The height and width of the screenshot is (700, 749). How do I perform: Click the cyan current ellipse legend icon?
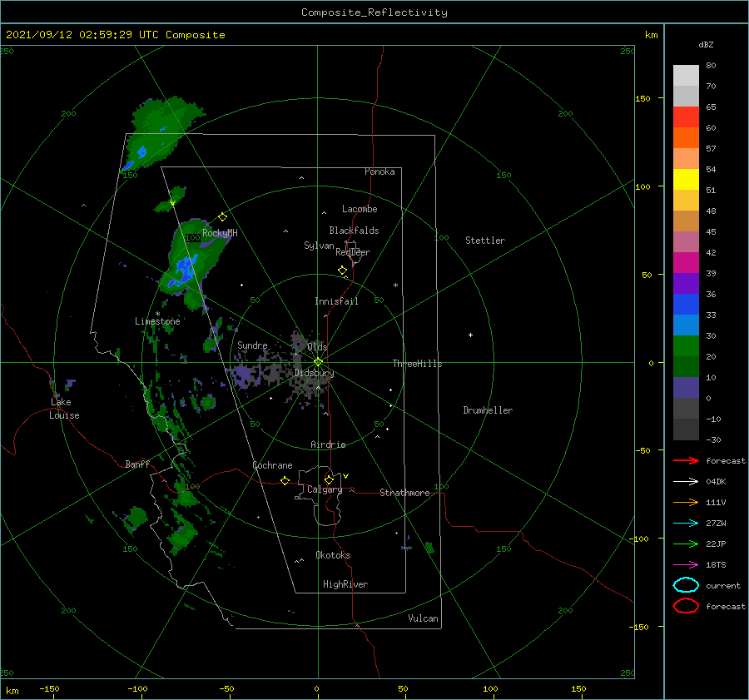pos(686,585)
